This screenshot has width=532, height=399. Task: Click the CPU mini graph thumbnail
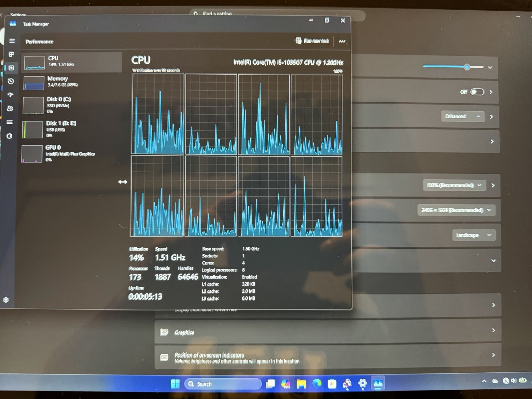tap(34, 63)
